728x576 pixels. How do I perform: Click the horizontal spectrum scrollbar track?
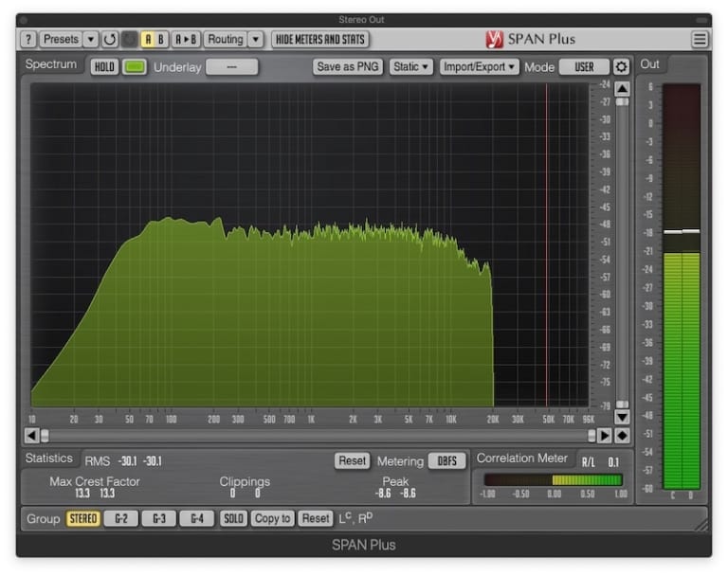click(313, 436)
